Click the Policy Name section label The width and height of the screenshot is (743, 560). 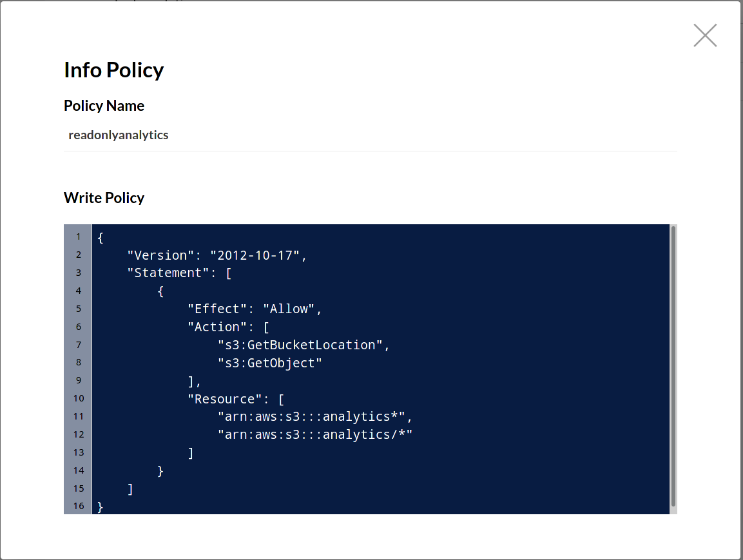point(104,106)
